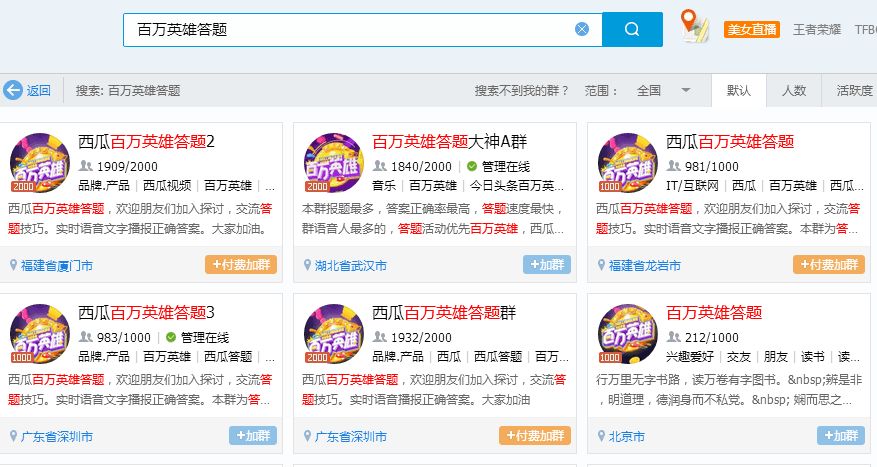The image size is (877, 467).
Task: Click location 湖北省武汉市
Action: (x=351, y=266)
